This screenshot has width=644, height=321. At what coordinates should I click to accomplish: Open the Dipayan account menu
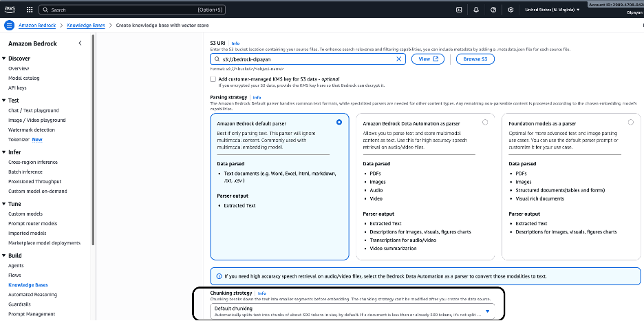click(634, 12)
